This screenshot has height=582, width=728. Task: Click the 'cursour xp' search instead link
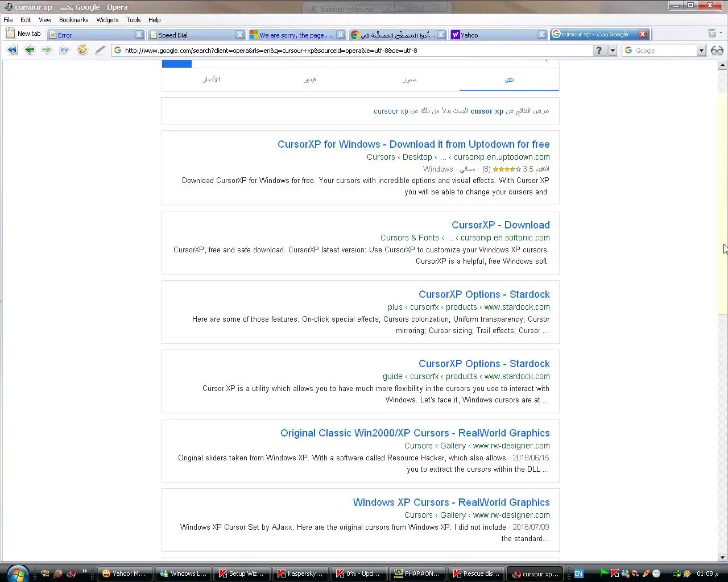click(x=391, y=111)
